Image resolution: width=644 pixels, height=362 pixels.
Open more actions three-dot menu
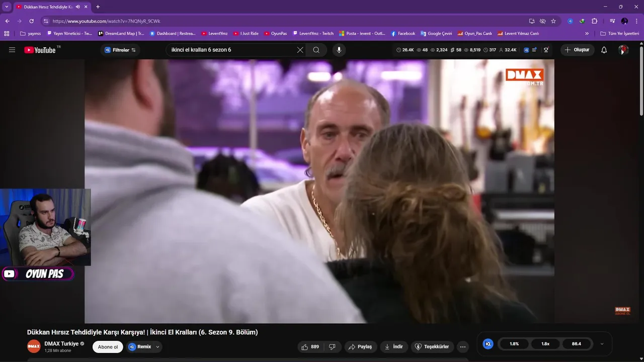coord(463,346)
